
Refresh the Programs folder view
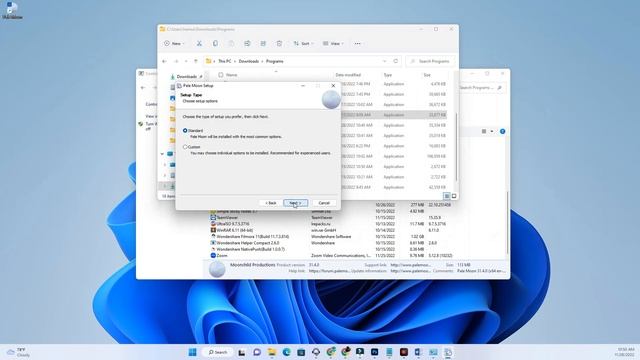click(396, 61)
